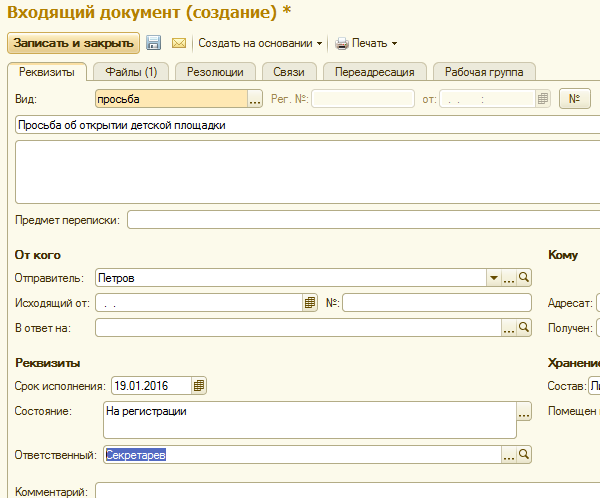Click magnifier icon in Ответственный field

(x=524, y=455)
